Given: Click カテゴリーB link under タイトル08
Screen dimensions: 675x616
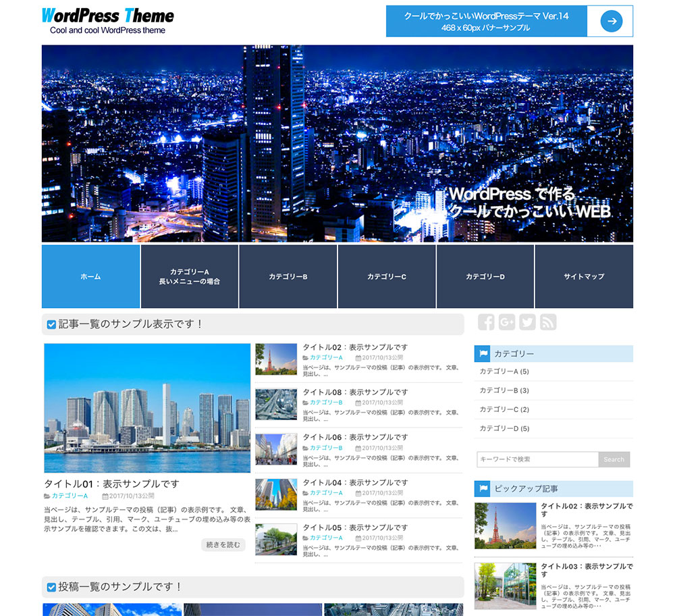Looking at the screenshot, I should [326, 403].
